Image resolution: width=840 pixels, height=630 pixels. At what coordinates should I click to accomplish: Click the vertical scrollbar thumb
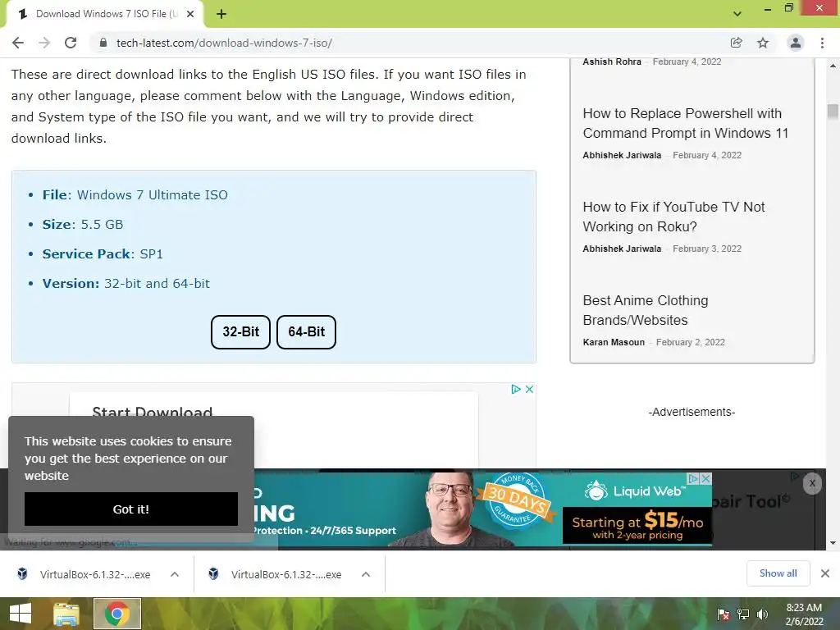833,112
